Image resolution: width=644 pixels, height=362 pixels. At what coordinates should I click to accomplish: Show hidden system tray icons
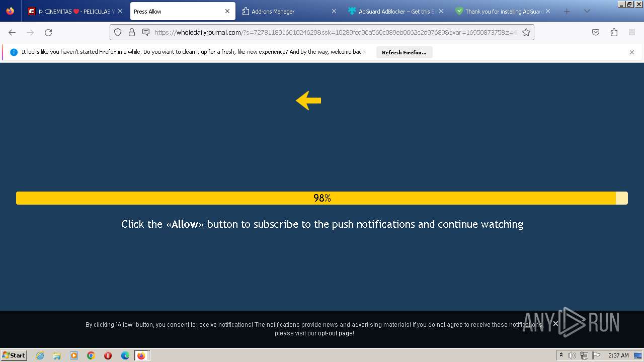coord(561,355)
